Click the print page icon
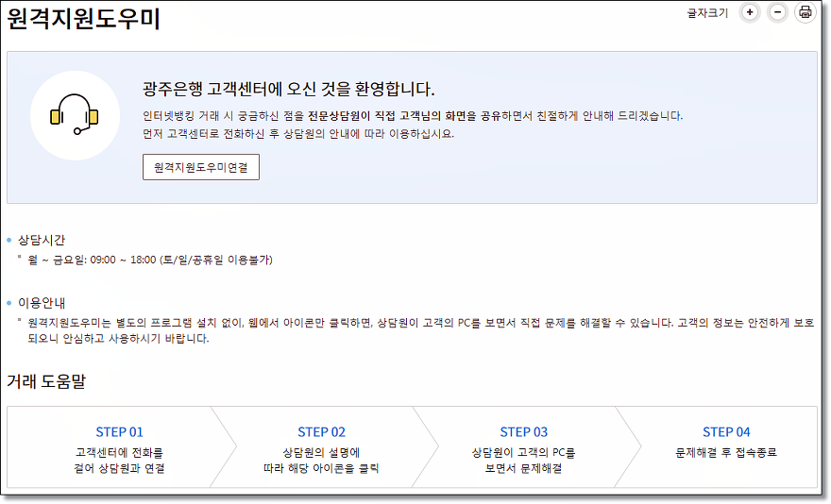The width and height of the screenshot is (831, 504). (805, 12)
